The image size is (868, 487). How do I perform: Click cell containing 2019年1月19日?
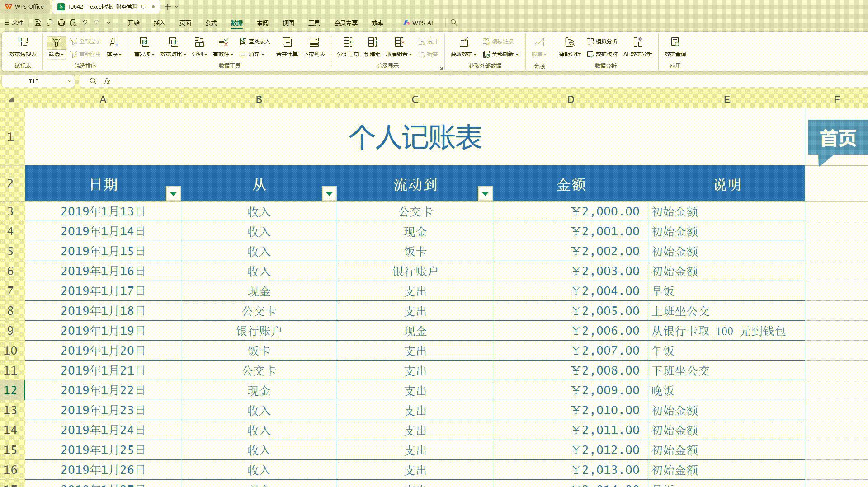103,331
